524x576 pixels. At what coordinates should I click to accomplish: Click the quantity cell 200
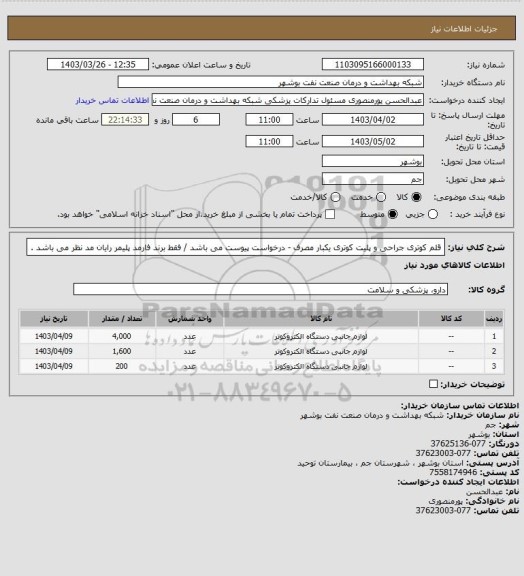pyautogui.click(x=122, y=366)
